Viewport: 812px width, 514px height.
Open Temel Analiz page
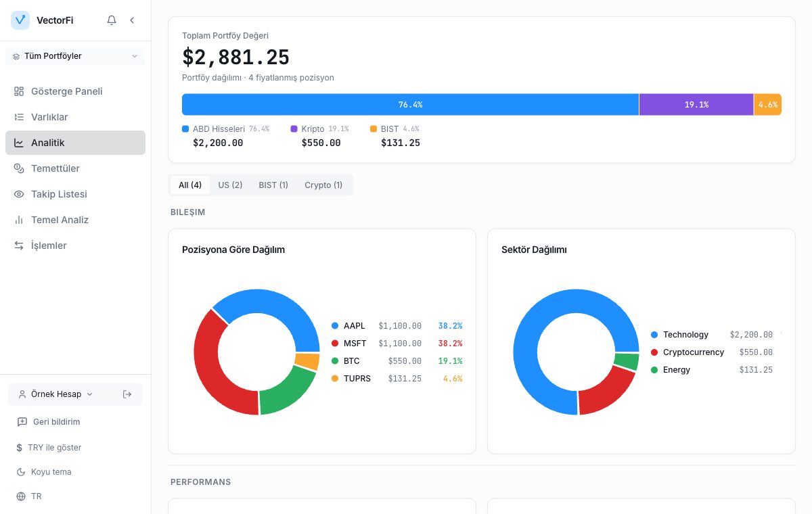pyautogui.click(x=75, y=220)
